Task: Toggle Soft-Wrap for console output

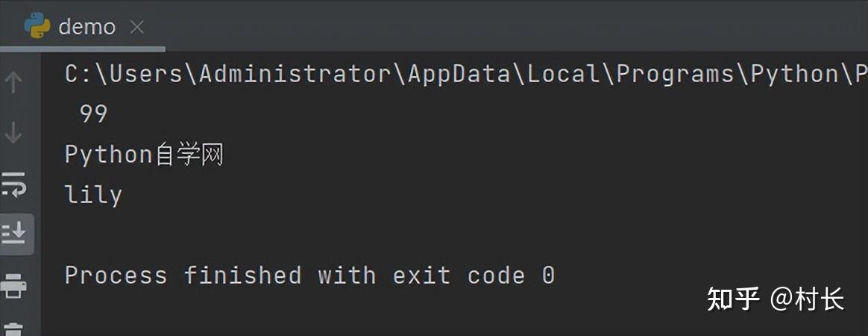Action: point(13,184)
